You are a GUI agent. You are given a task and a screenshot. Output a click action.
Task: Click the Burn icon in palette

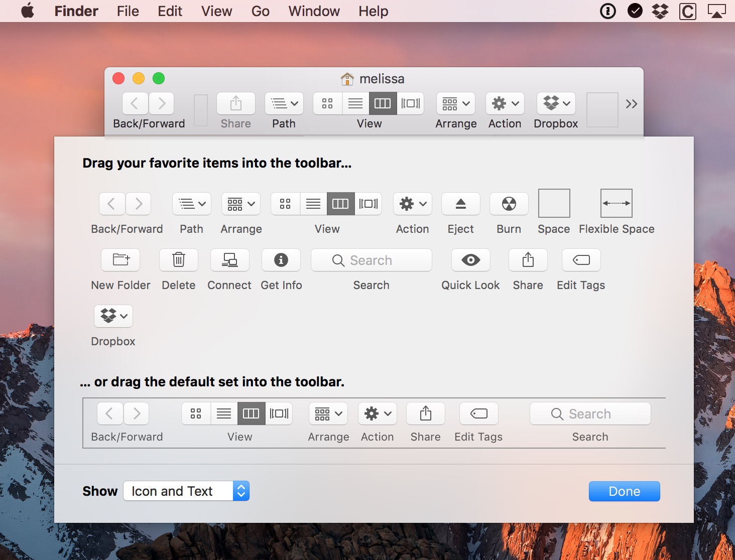[509, 204]
